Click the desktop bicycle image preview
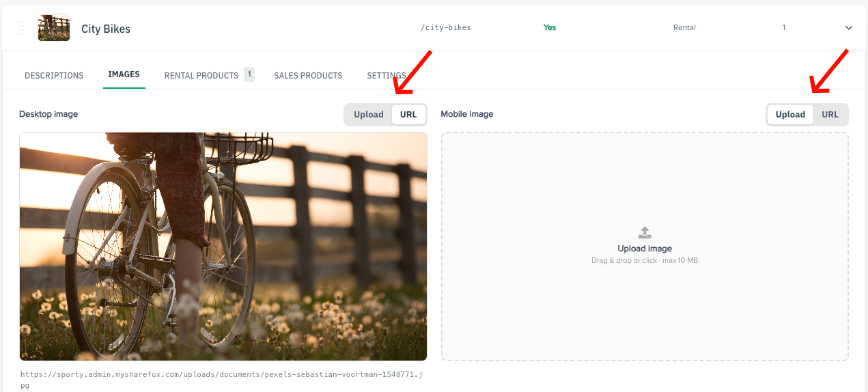This screenshot has width=868, height=392. pyautogui.click(x=223, y=247)
